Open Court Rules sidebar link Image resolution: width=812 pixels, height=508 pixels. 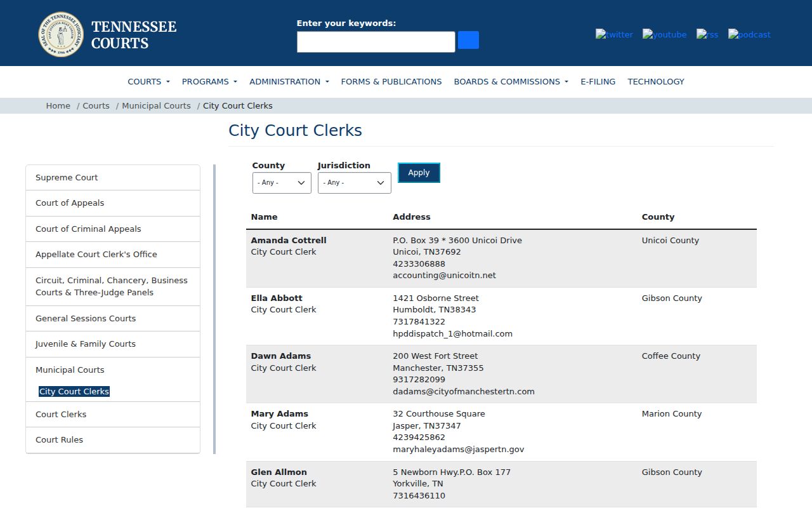[x=113, y=440]
